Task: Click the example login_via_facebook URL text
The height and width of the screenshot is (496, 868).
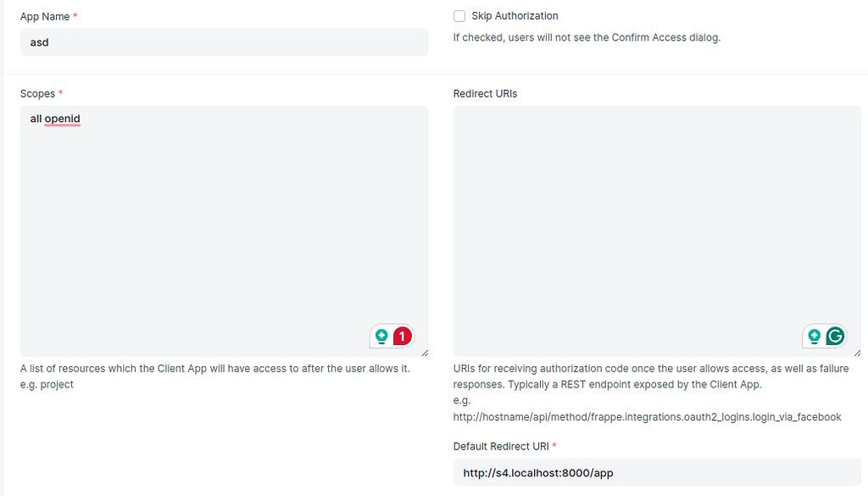Action: coord(647,417)
